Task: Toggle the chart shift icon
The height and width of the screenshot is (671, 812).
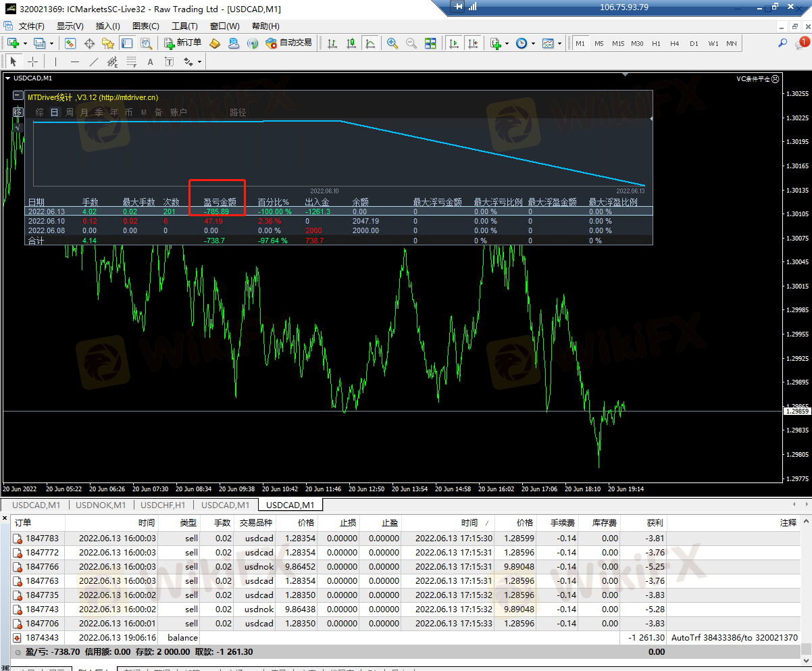Action: (x=473, y=43)
